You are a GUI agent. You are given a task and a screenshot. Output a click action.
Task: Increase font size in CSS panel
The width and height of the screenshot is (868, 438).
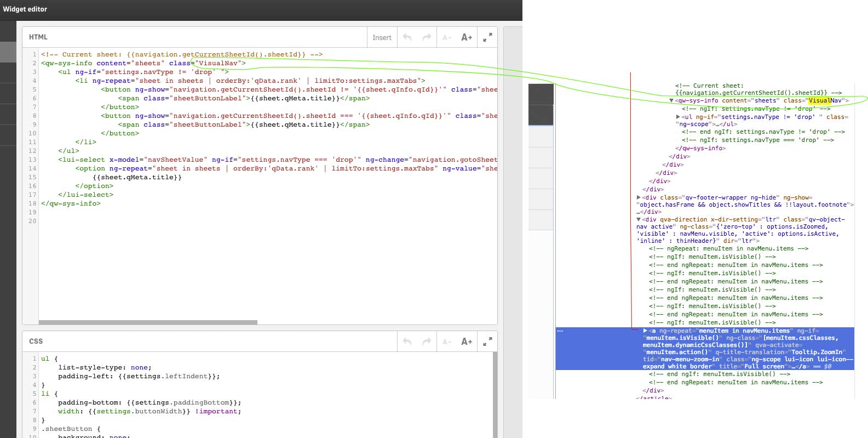click(x=467, y=342)
